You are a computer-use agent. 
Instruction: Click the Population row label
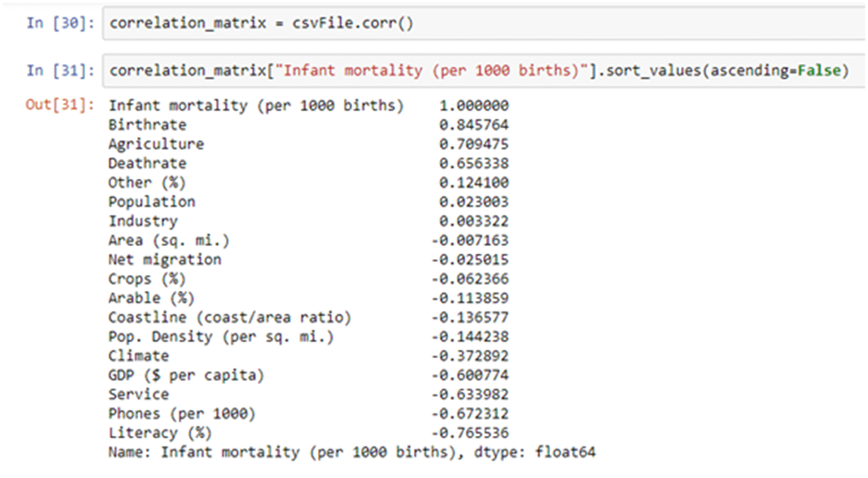coord(152,202)
